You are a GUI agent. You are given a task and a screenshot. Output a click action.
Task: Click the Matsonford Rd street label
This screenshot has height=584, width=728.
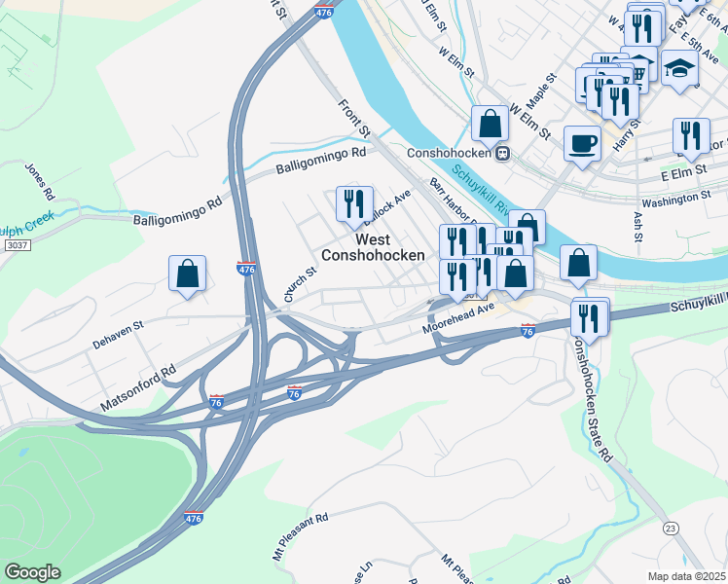coord(138,388)
